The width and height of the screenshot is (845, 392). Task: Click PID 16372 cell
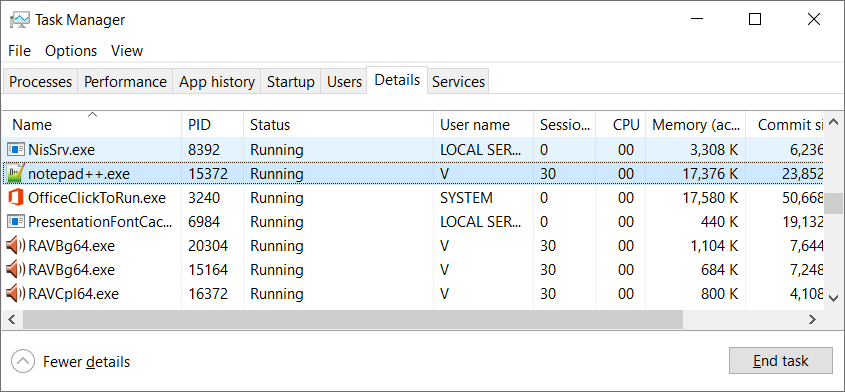208,294
